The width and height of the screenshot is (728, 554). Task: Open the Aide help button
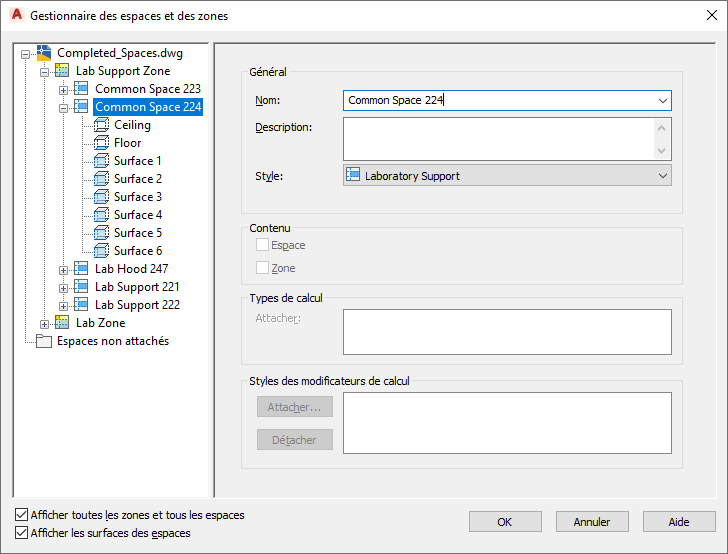tap(679, 521)
